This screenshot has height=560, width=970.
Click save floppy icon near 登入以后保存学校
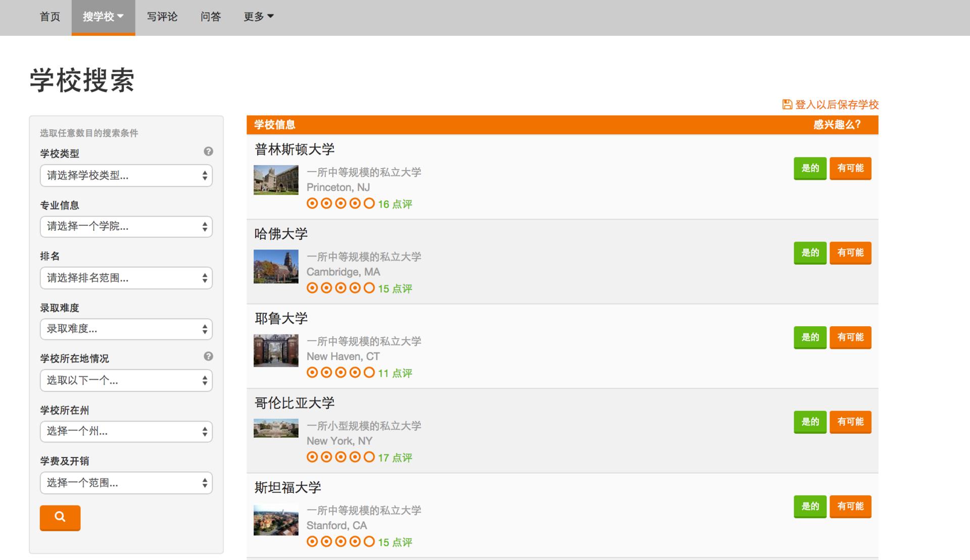(787, 105)
